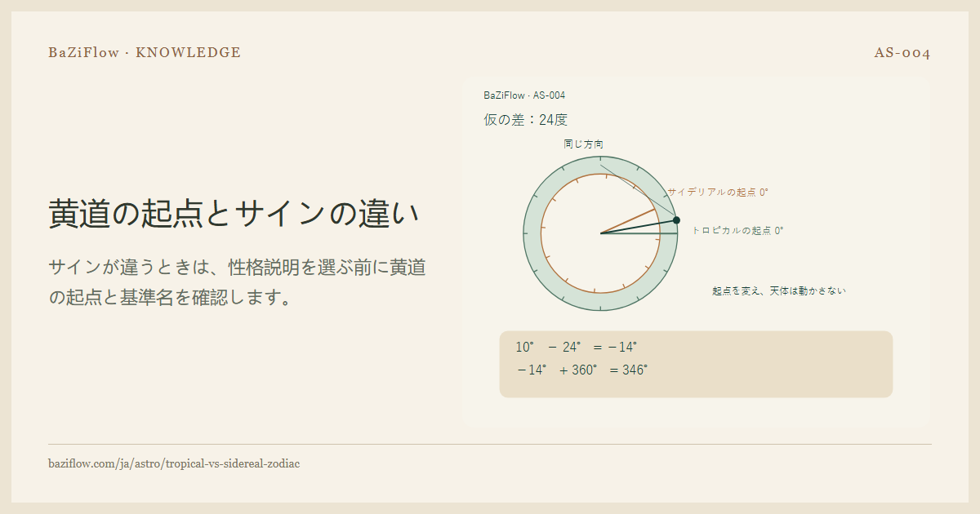980x514 pixels.
Task: Click the 同じ方向 label above the circle
Action: [584, 144]
